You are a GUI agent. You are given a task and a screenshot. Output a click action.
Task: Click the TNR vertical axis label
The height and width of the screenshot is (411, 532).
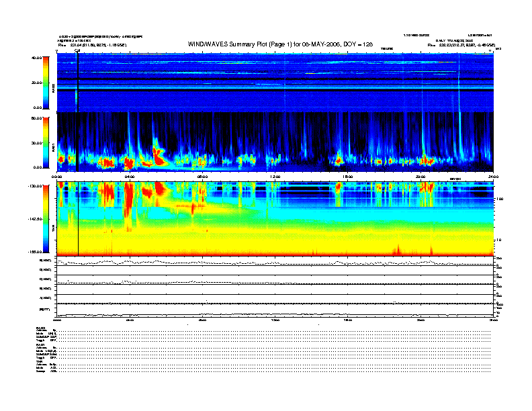point(53,229)
